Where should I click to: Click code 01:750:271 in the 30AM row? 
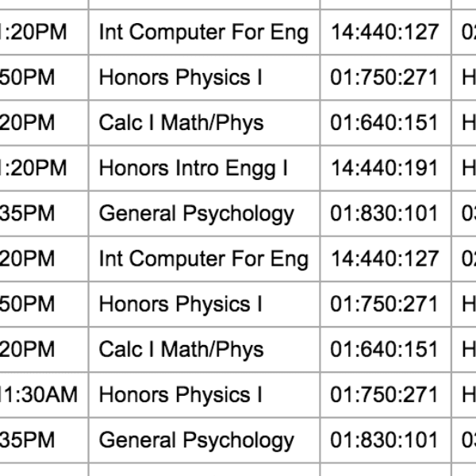[385, 395]
